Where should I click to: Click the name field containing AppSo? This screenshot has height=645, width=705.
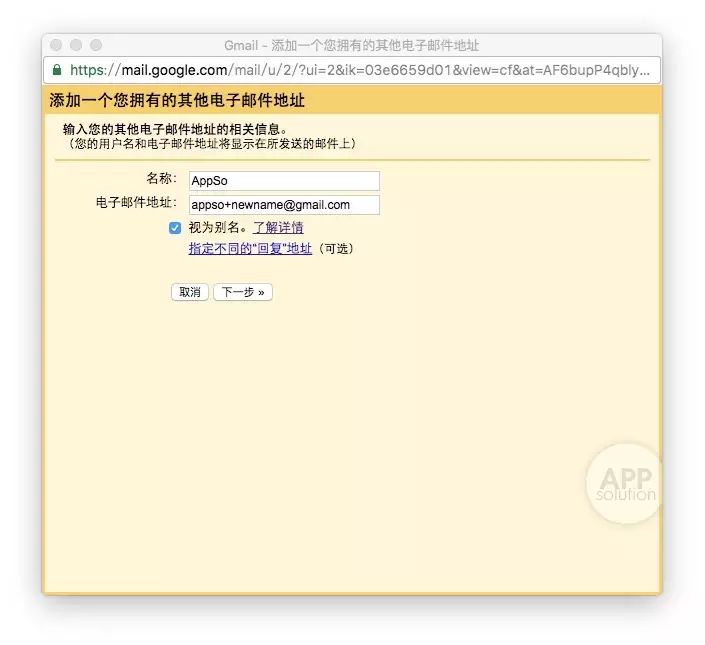pyautogui.click(x=284, y=181)
